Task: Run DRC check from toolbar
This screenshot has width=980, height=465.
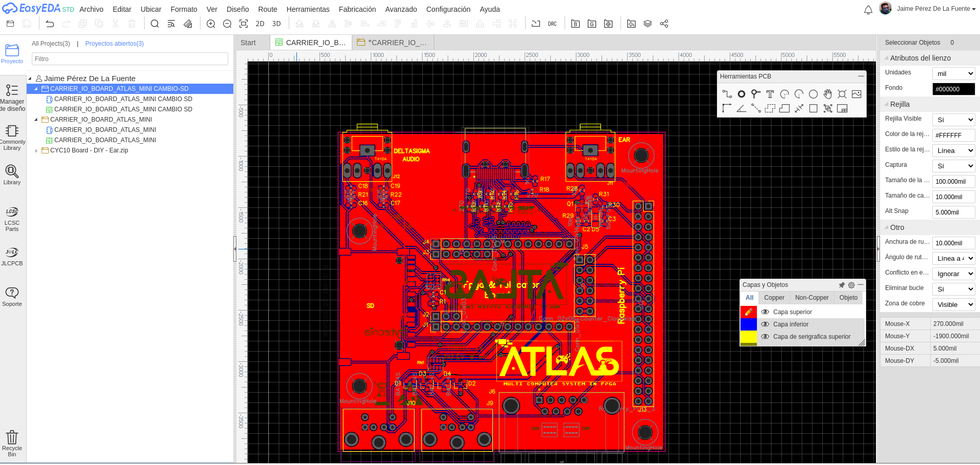Action: click(x=552, y=24)
